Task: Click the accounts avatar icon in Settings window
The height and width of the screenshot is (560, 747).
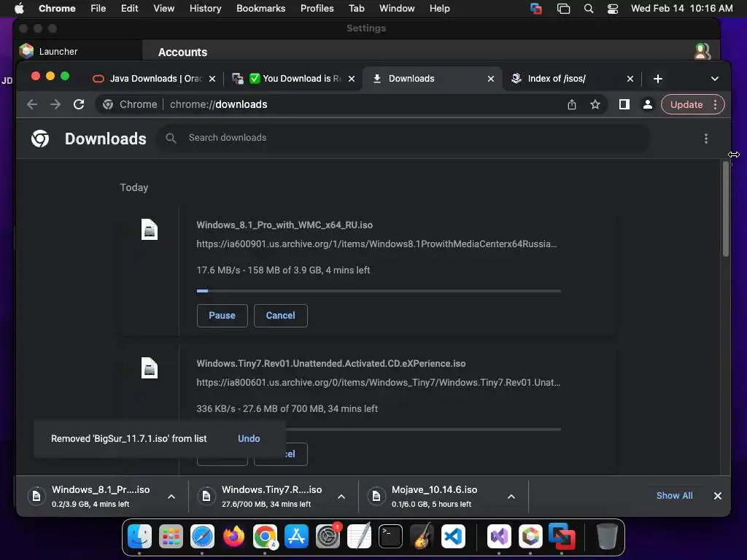Action: tap(702, 51)
